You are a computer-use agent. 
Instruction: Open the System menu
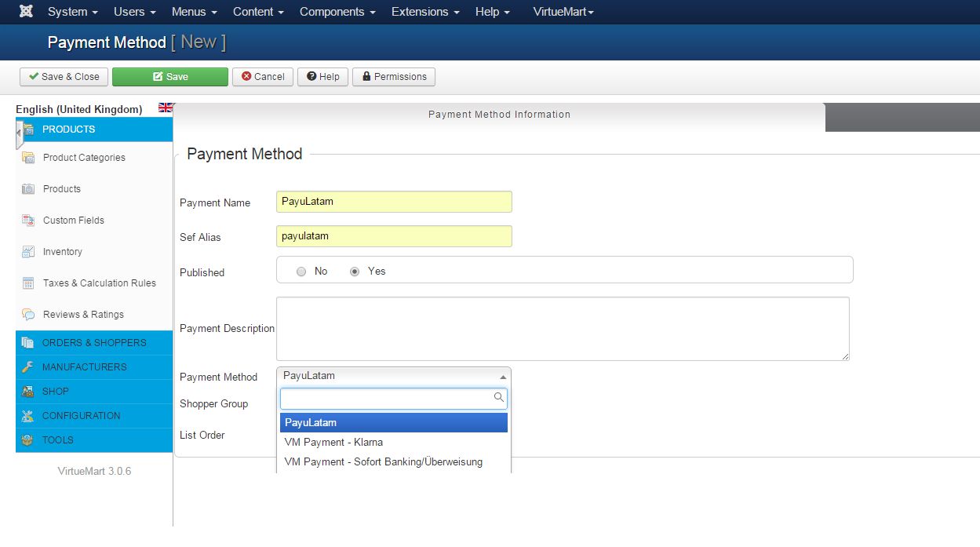click(73, 12)
